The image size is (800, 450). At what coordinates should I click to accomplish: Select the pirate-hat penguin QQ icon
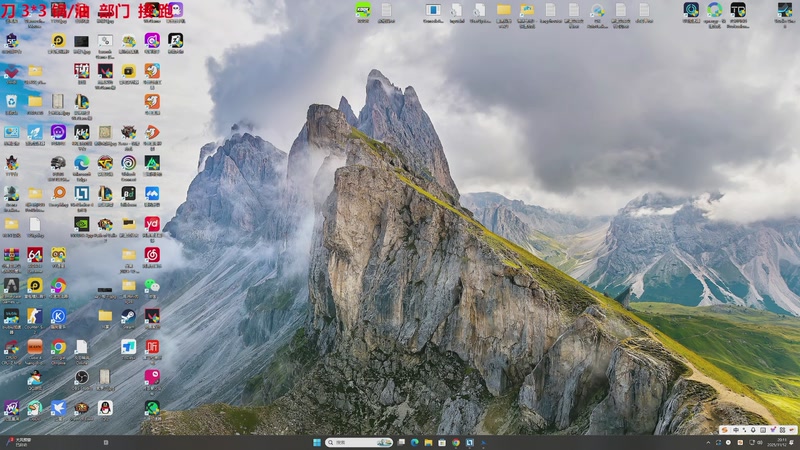coord(35,377)
